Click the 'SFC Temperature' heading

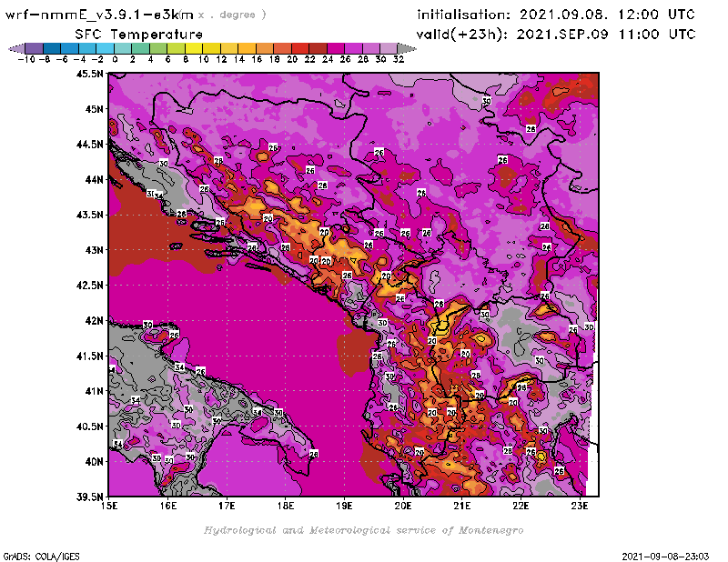click(139, 35)
